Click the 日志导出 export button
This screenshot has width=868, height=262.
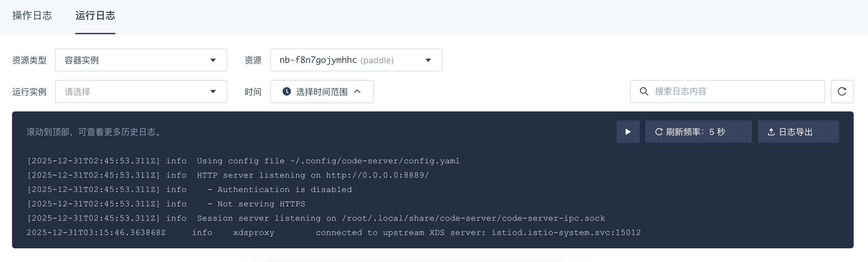click(x=798, y=132)
